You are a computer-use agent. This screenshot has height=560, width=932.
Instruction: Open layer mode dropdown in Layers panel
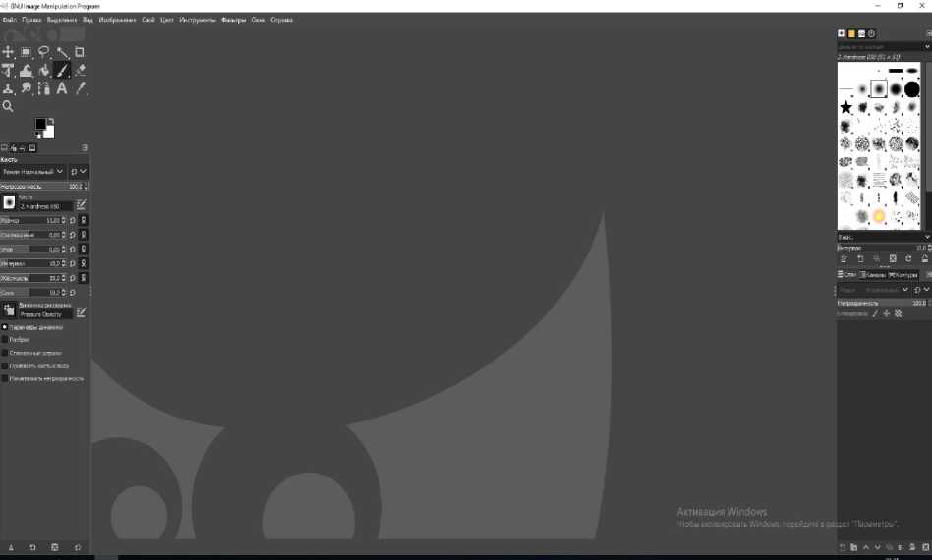tap(873, 289)
